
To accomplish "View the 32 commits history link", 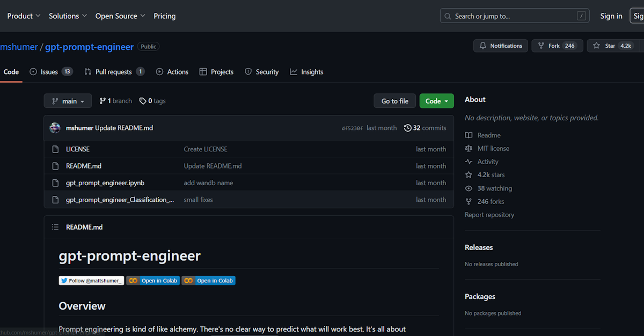I will 425,128.
